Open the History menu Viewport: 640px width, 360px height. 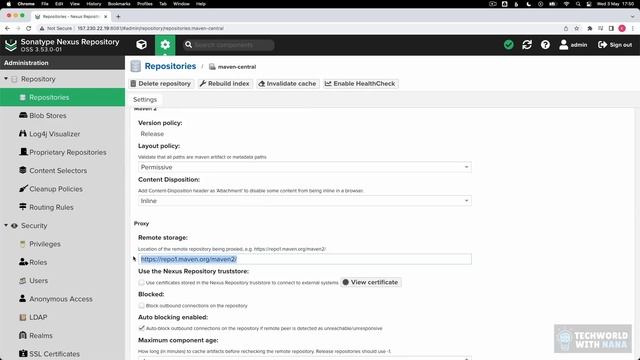click(x=93, y=4)
